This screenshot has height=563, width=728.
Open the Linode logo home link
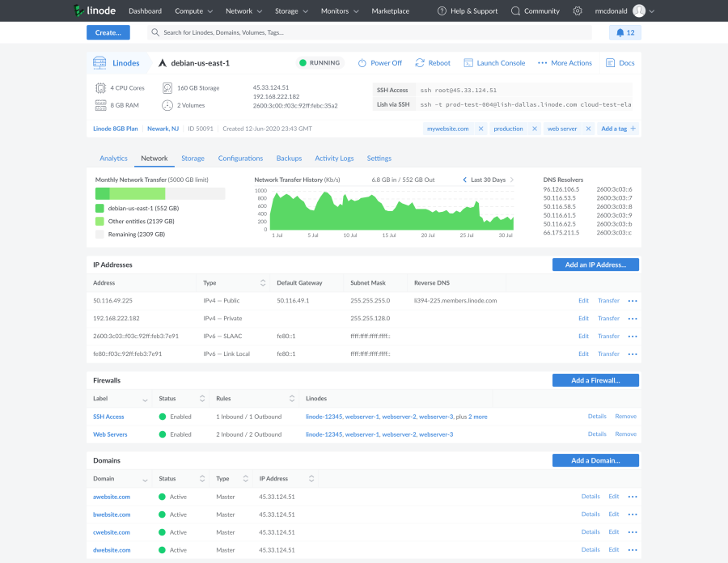pos(95,11)
